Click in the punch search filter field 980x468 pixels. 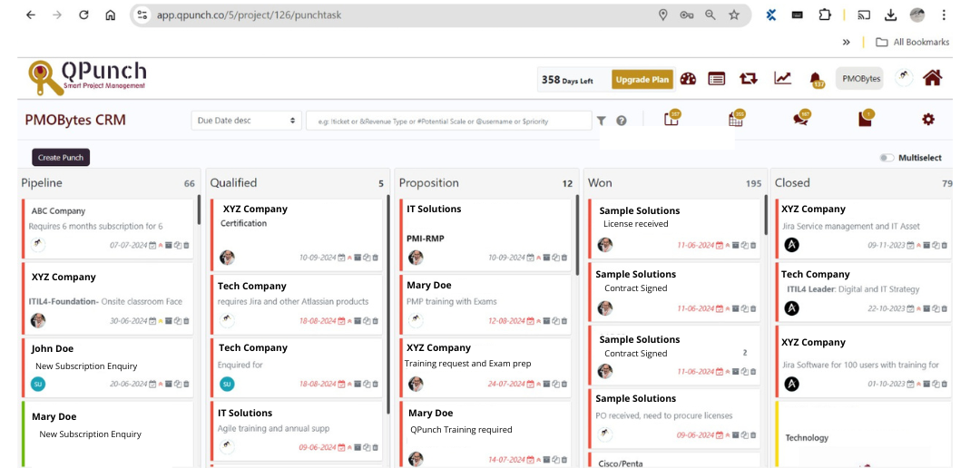pos(448,121)
